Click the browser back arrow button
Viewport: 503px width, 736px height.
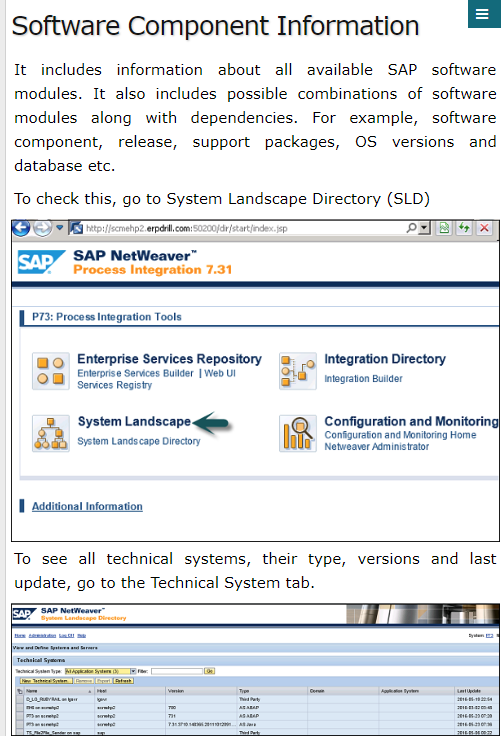click(21, 228)
